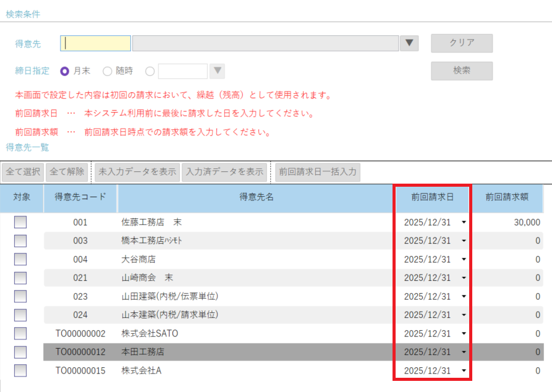Click the 全て解除 toolbar button
This screenshot has width=552, height=392.
(x=66, y=172)
